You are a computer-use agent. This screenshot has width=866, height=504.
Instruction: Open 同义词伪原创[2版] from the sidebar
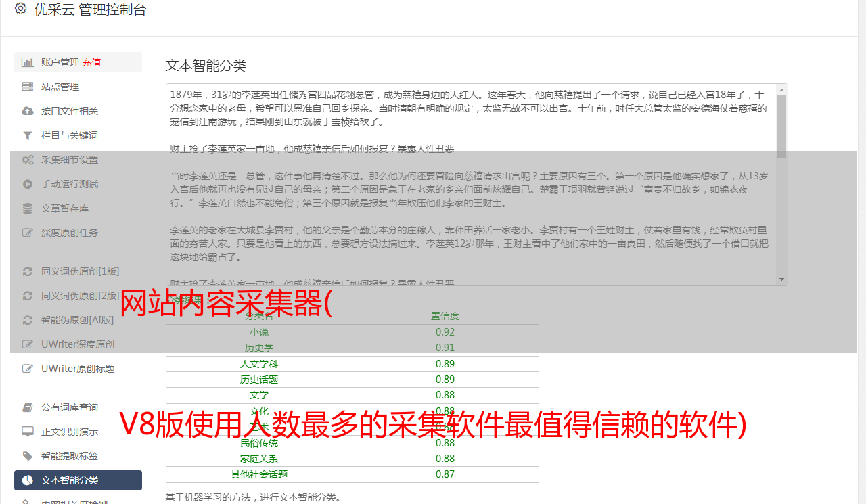click(78, 296)
